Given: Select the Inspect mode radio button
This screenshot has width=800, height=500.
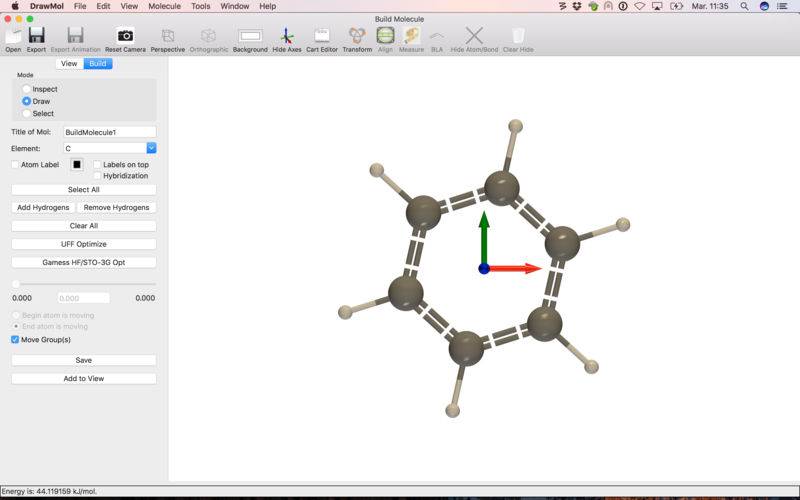Looking at the screenshot, I should [x=27, y=89].
